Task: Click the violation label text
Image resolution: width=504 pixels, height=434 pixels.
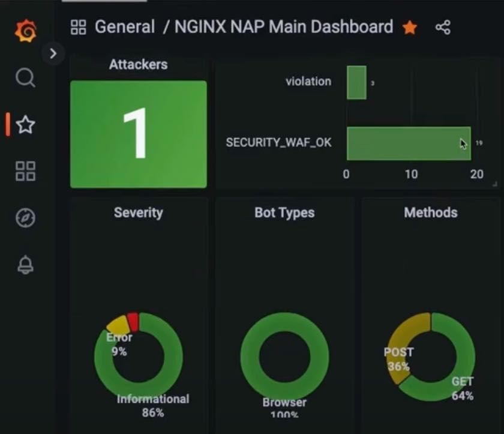Action: pos(308,81)
